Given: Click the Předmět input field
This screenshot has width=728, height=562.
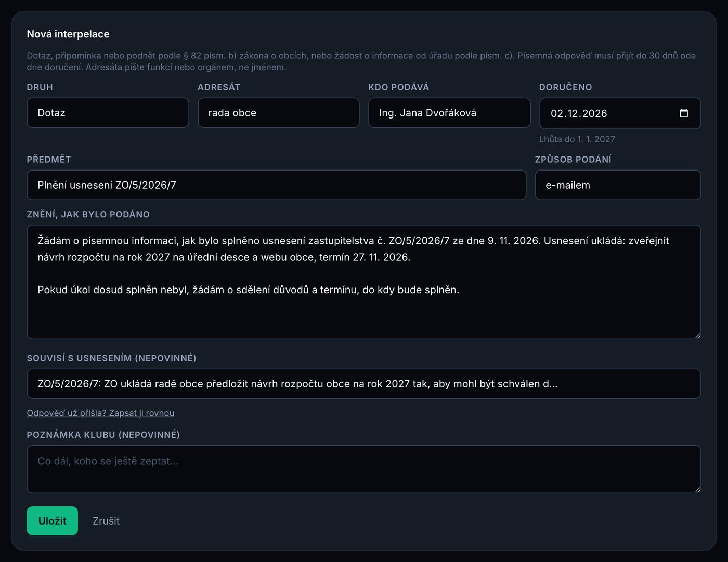Looking at the screenshot, I should pyautogui.click(x=276, y=185).
